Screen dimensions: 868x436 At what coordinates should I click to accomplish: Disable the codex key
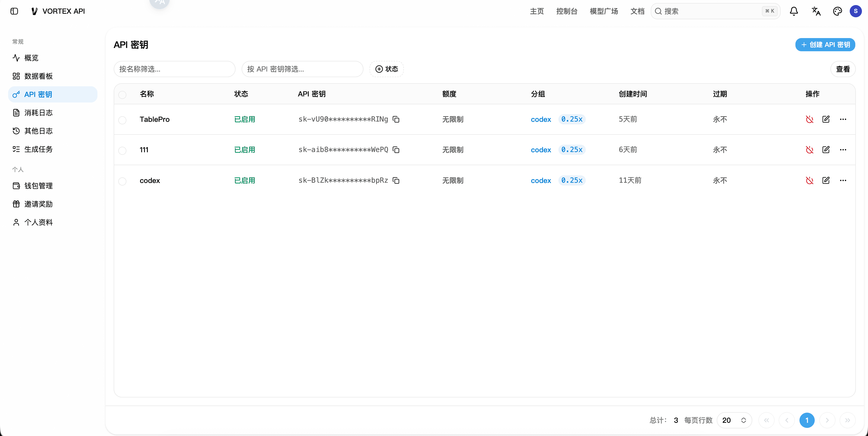tap(809, 181)
